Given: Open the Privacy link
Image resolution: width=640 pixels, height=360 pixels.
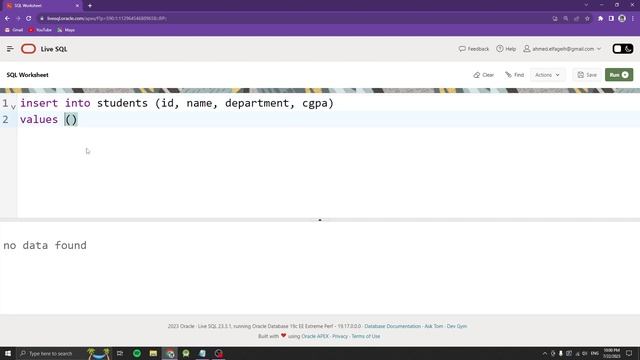Looking at the screenshot, I should 340,336.
